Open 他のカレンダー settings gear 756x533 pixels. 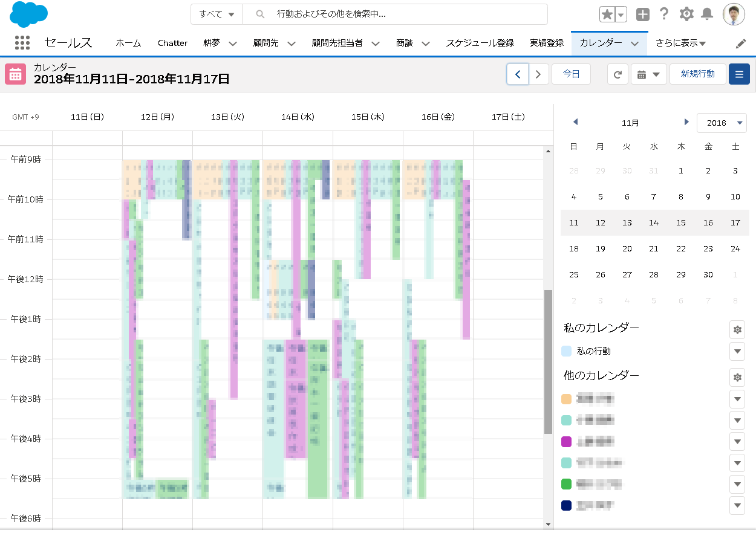(737, 377)
